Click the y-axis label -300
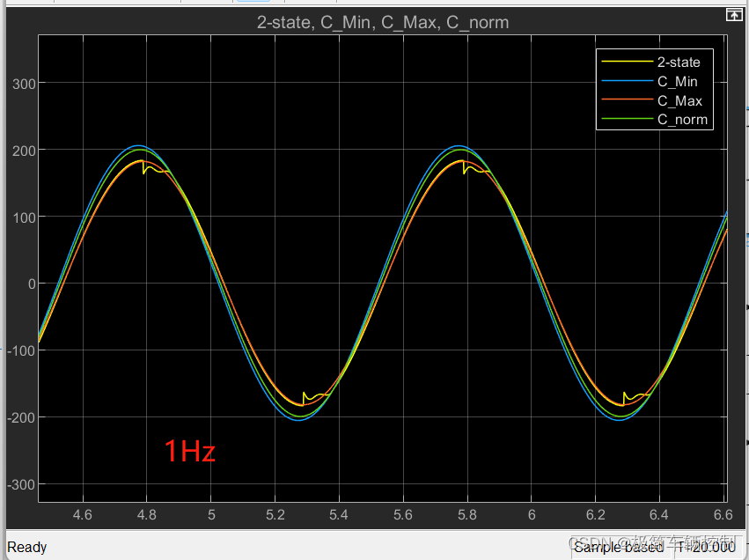Image resolution: width=749 pixels, height=560 pixels. (22, 485)
